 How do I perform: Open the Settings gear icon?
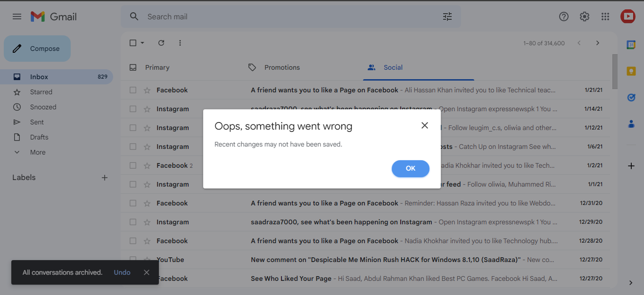click(585, 16)
